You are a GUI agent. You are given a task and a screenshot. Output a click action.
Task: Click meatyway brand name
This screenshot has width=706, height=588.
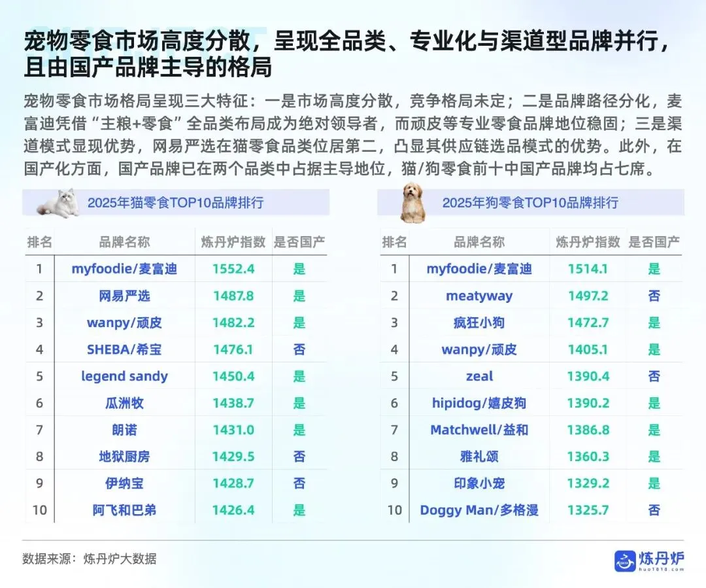(x=479, y=296)
